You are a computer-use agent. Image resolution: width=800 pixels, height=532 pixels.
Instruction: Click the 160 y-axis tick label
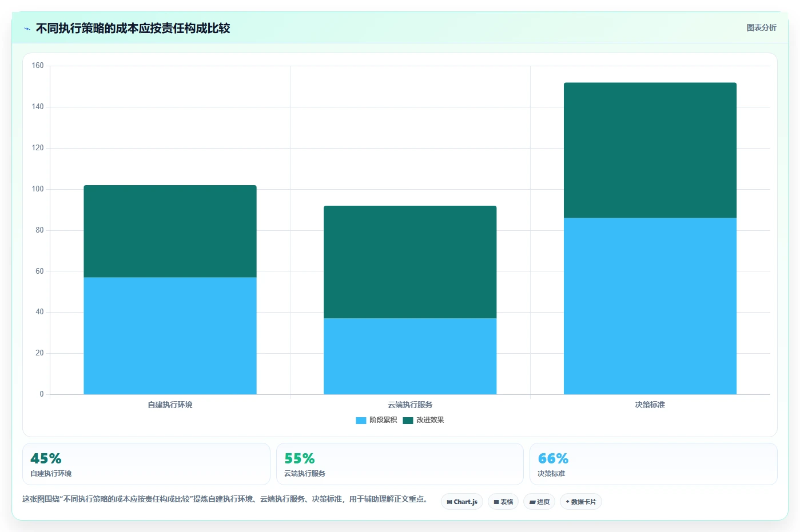click(x=38, y=66)
